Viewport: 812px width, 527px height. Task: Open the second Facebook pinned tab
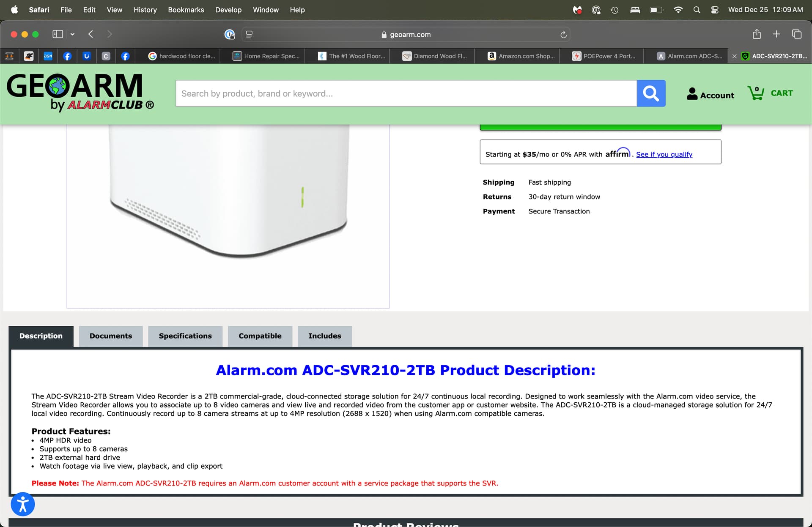coord(125,56)
